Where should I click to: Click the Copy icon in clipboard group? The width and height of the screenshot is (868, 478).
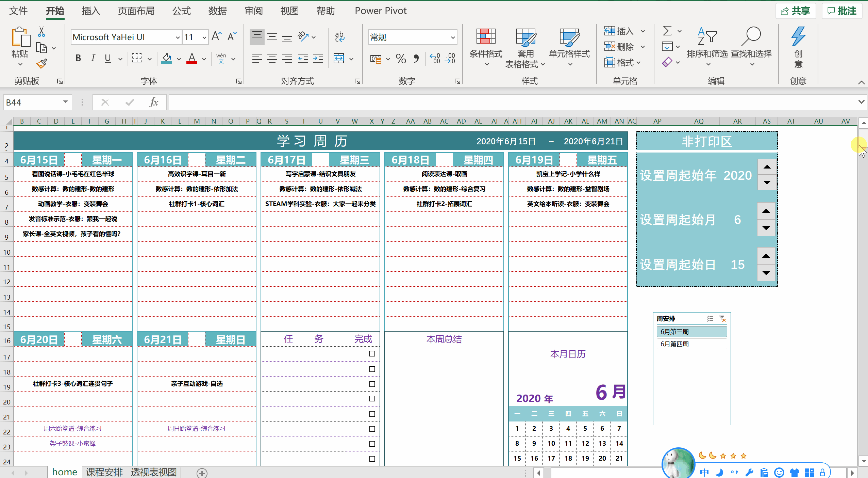point(41,48)
